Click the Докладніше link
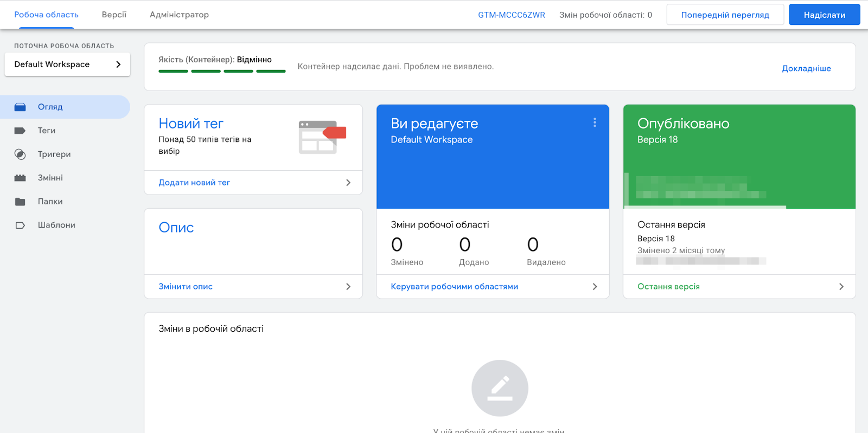The height and width of the screenshot is (433, 868). point(806,68)
